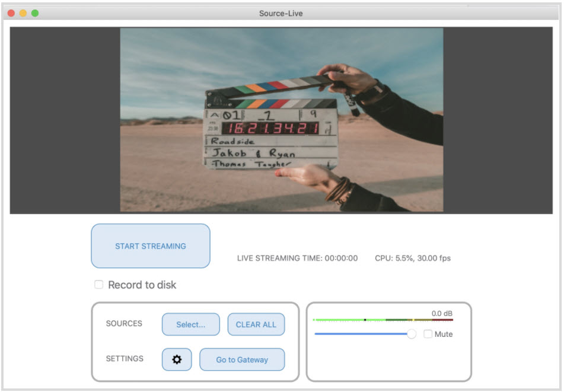Click the volume slider's round handle

[412, 334]
